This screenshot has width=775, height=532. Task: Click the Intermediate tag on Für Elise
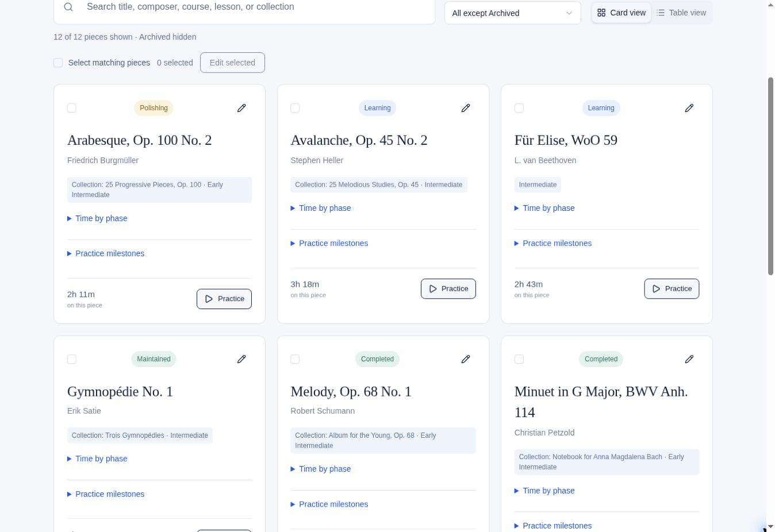click(538, 184)
